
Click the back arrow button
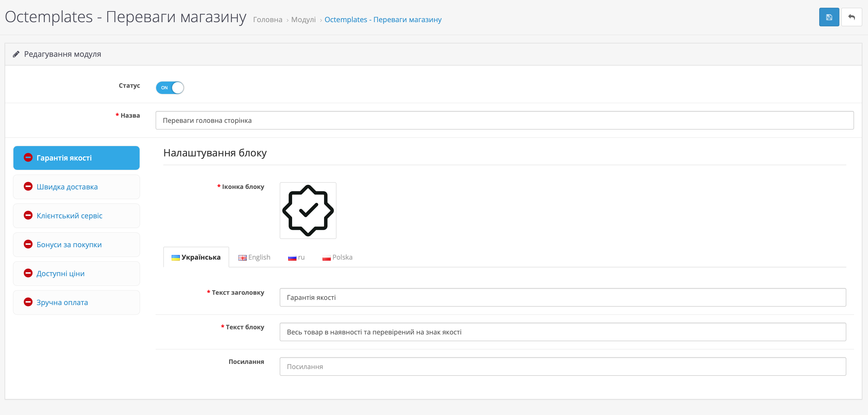[x=851, y=17]
